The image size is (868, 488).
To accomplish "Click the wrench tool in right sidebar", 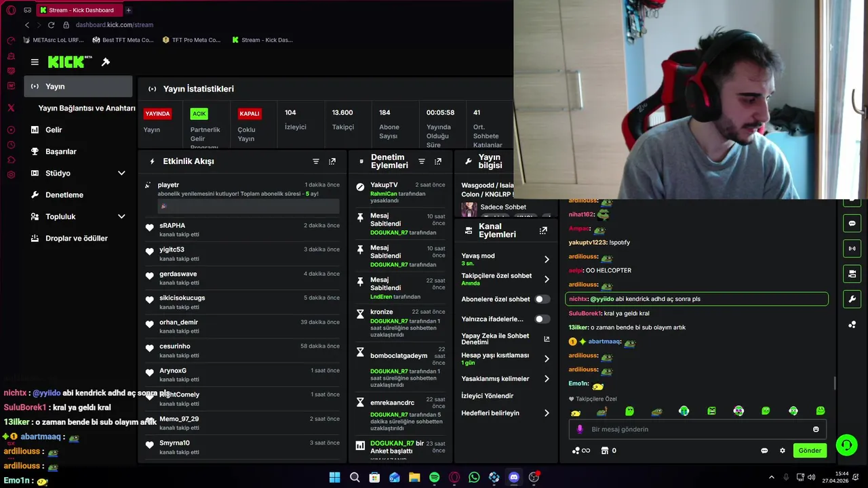I will (x=852, y=299).
